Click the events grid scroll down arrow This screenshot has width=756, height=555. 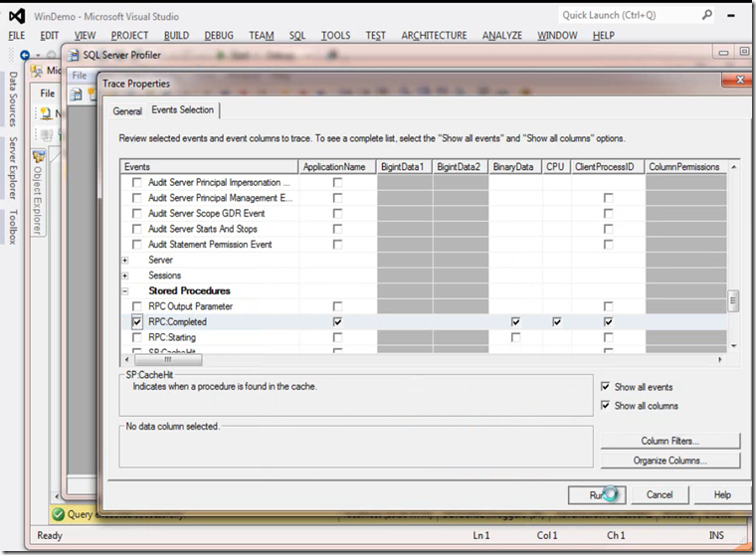point(733,346)
